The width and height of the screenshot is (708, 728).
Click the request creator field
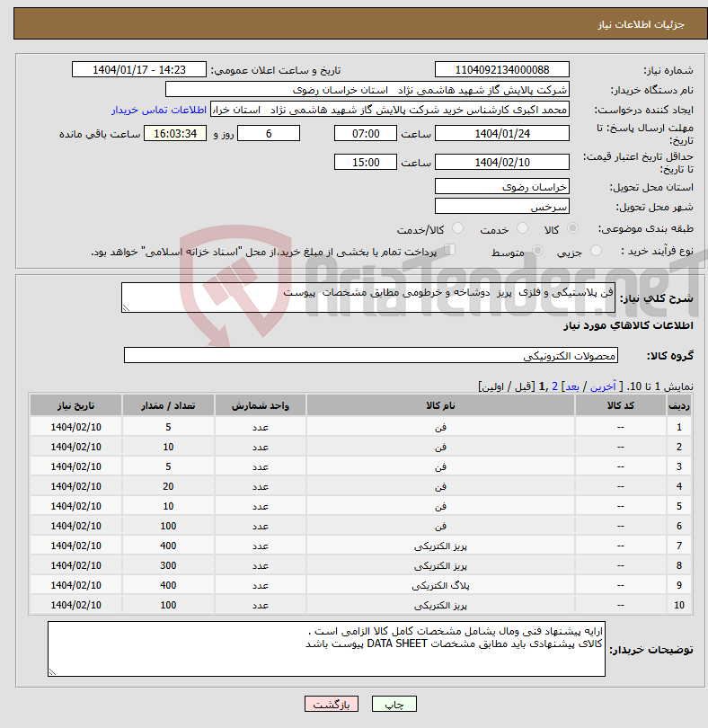tap(390, 110)
